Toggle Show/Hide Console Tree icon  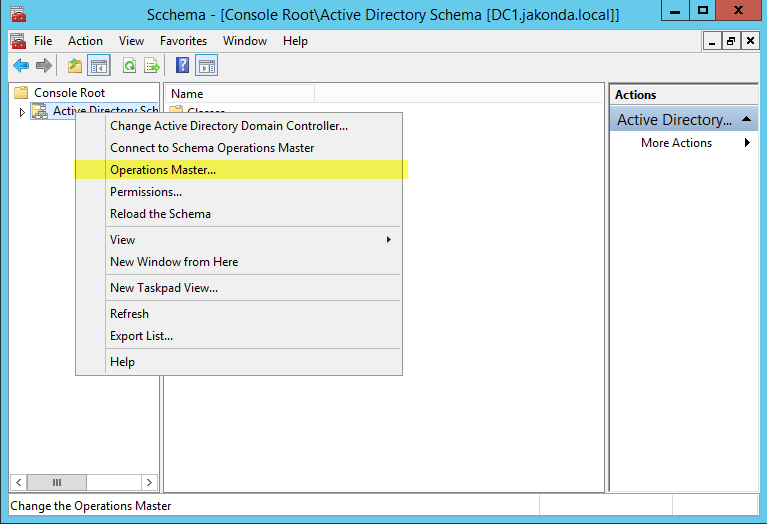point(99,66)
